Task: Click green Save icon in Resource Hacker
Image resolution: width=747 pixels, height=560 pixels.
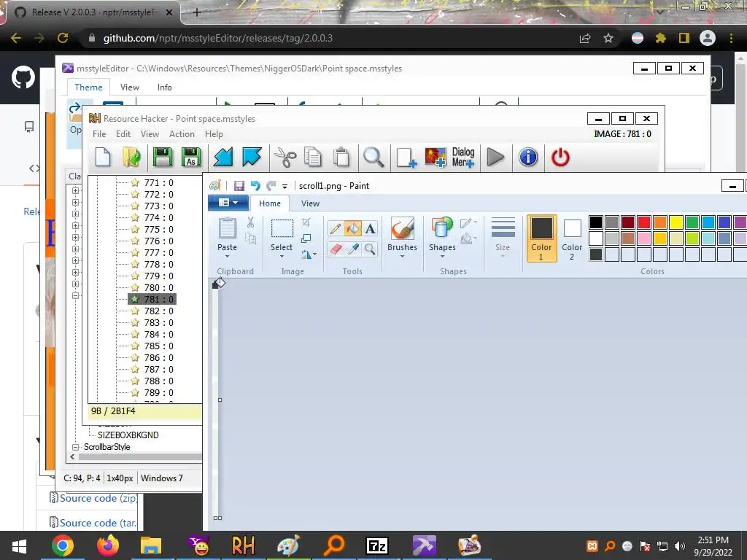Action: pyautogui.click(x=163, y=157)
